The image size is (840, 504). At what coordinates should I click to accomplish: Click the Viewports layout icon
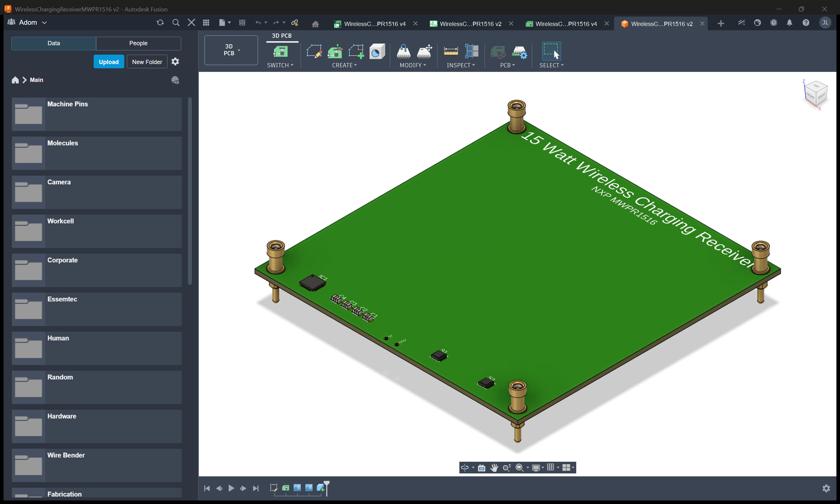pos(566,468)
